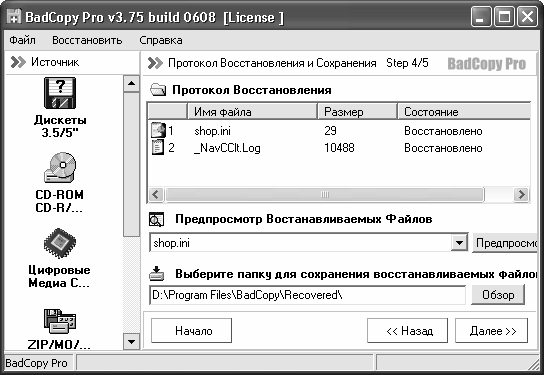
Task: Click the Предпросмотр button
Action: pyautogui.click(x=505, y=243)
